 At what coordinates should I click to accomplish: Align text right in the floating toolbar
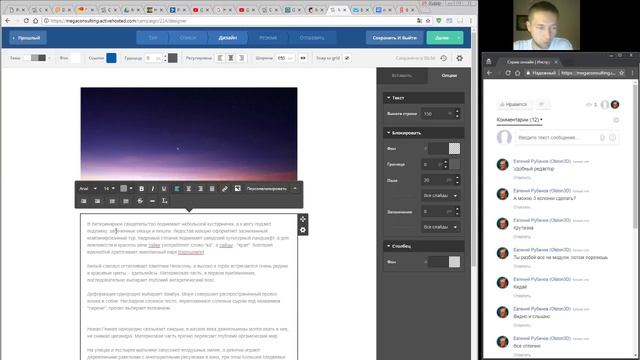[x=200, y=189]
